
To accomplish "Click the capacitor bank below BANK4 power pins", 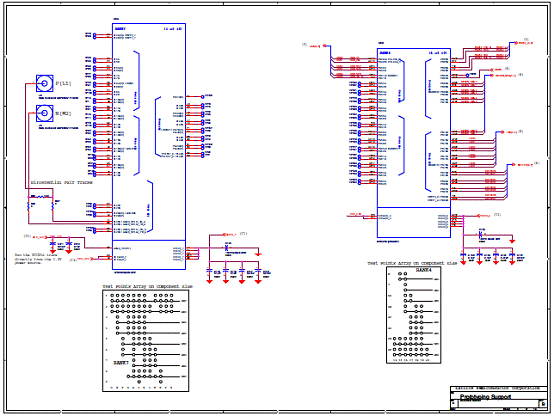I will tap(493, 257).
